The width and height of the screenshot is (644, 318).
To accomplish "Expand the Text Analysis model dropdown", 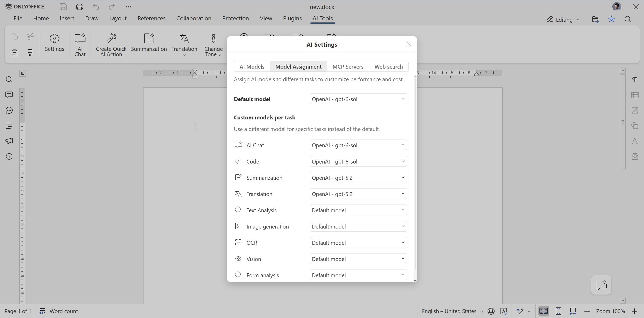I will [x=358, y=210].
